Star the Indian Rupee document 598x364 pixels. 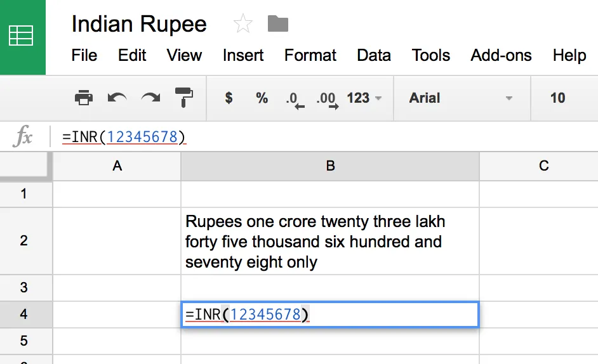click(x=243, y=23)
